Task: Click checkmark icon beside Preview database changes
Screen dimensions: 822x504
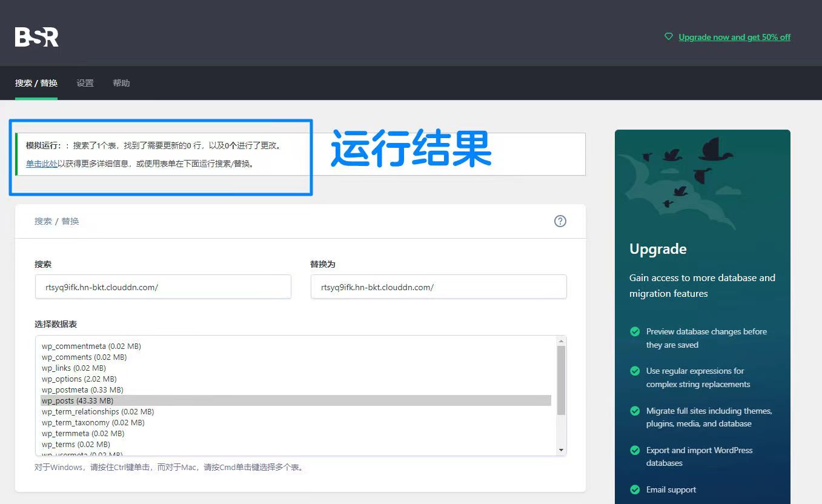Action: (x=635, y=332)
